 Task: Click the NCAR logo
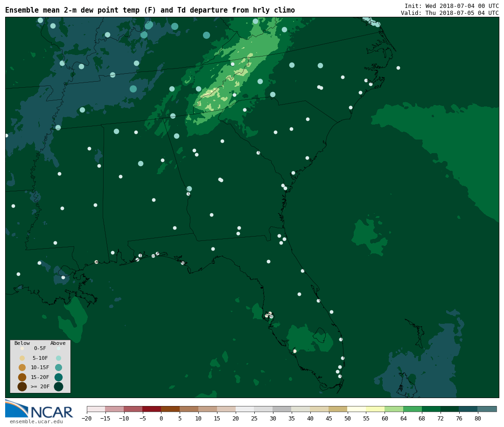coord(39,409)
